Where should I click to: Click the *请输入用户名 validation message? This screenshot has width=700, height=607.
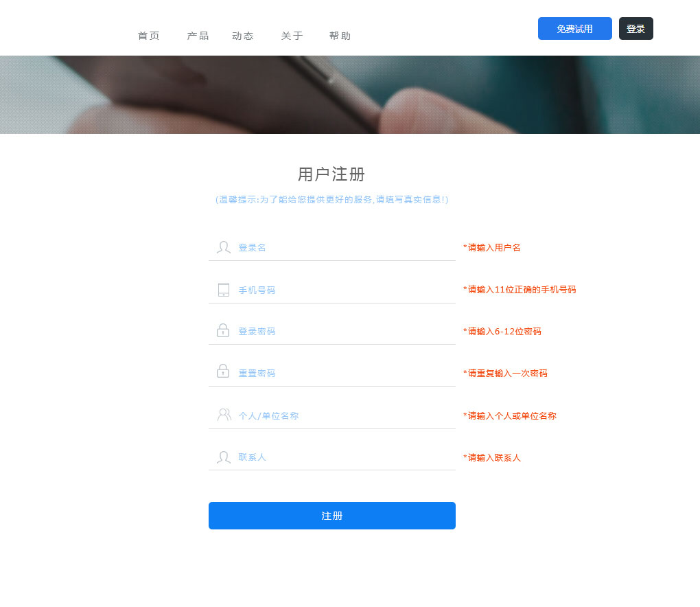click(492, 247)
